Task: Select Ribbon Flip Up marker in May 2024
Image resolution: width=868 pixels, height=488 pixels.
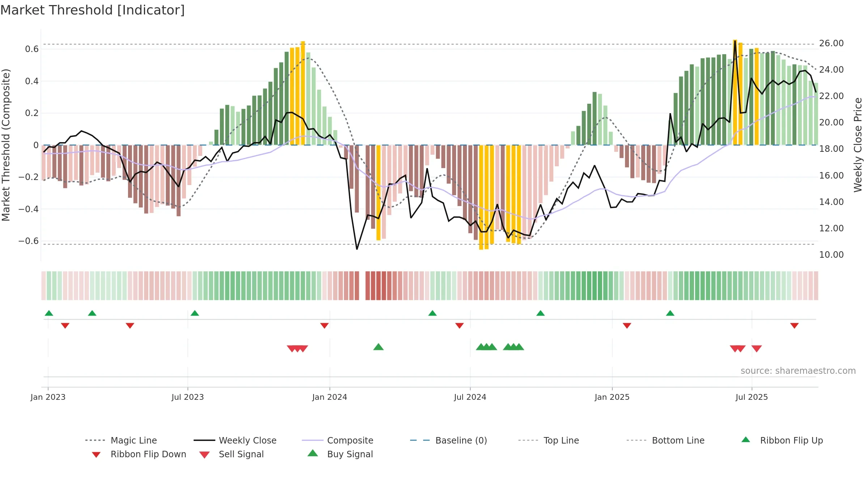Action: tap(433, 313)
